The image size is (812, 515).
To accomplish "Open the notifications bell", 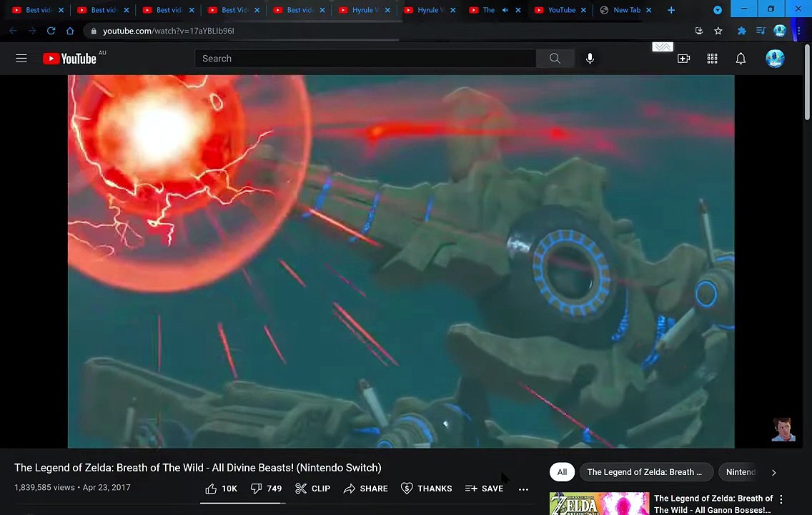I will coord(741,59).
